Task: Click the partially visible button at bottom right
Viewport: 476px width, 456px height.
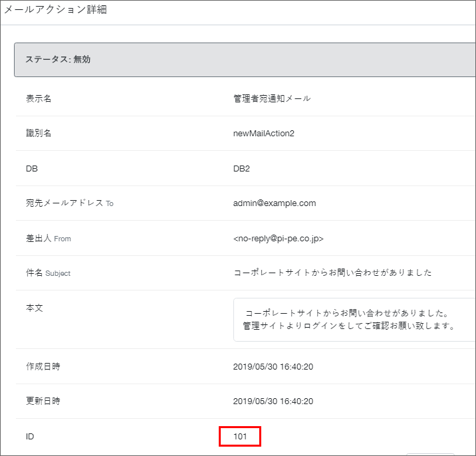Action: (430, 454)
